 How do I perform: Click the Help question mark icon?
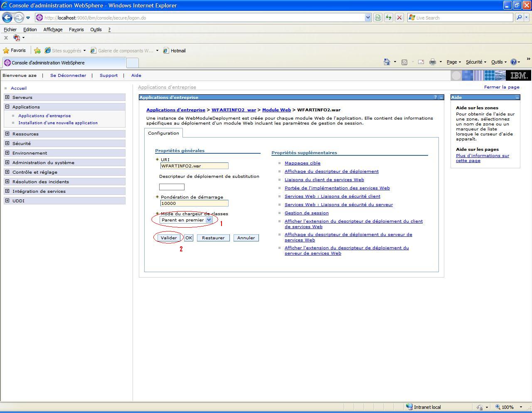tap(514, 62)
